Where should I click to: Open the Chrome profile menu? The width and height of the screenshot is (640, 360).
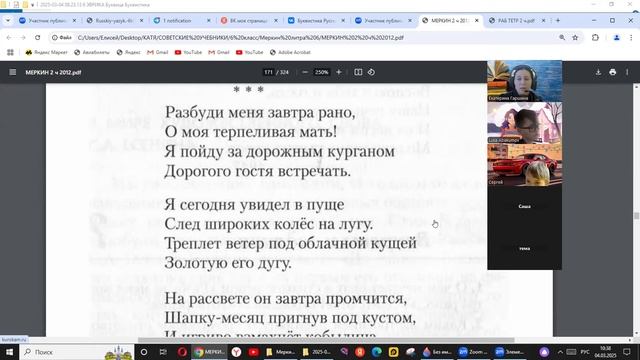tap(617, 38)
